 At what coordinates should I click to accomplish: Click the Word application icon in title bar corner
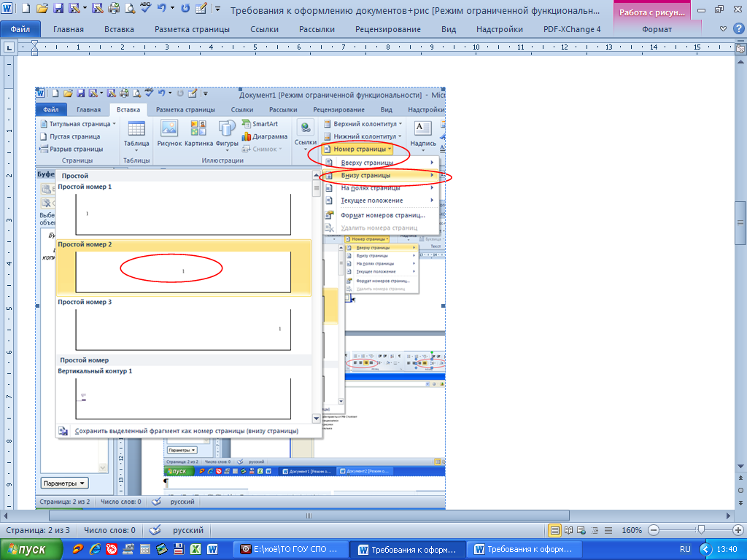(x=7, y=9)
